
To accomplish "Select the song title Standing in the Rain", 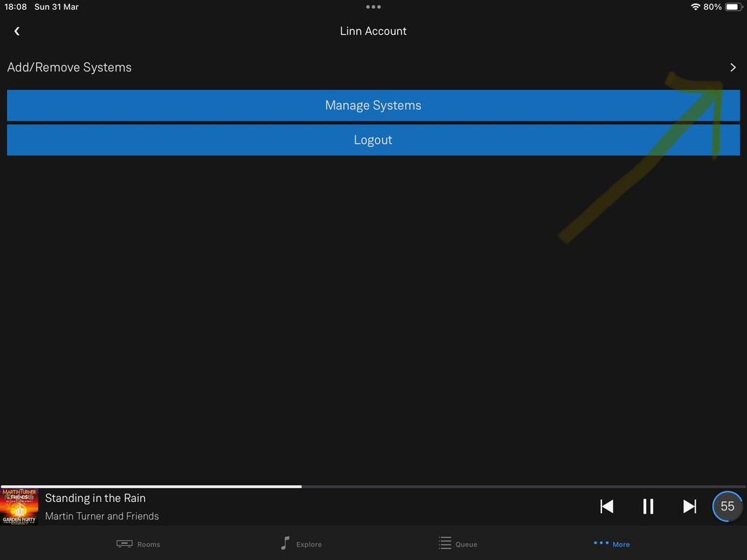I will pos(95,498).
